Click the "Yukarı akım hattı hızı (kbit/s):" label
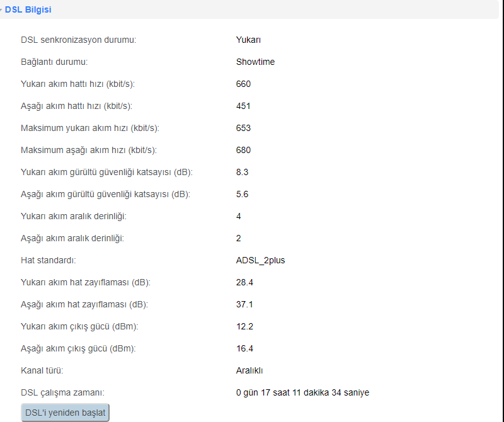The height and width of the screenshot is (422, 504). 77,84
